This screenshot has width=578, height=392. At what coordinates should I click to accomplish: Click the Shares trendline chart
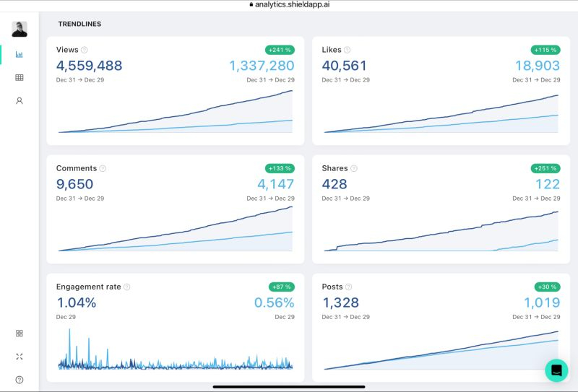tap(441, 231)
